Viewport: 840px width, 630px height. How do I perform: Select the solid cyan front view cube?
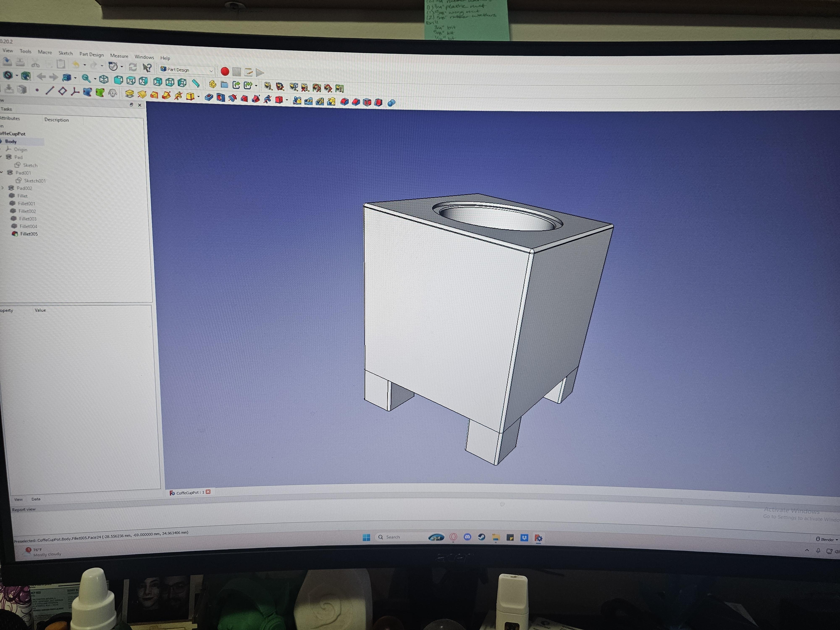118,80
